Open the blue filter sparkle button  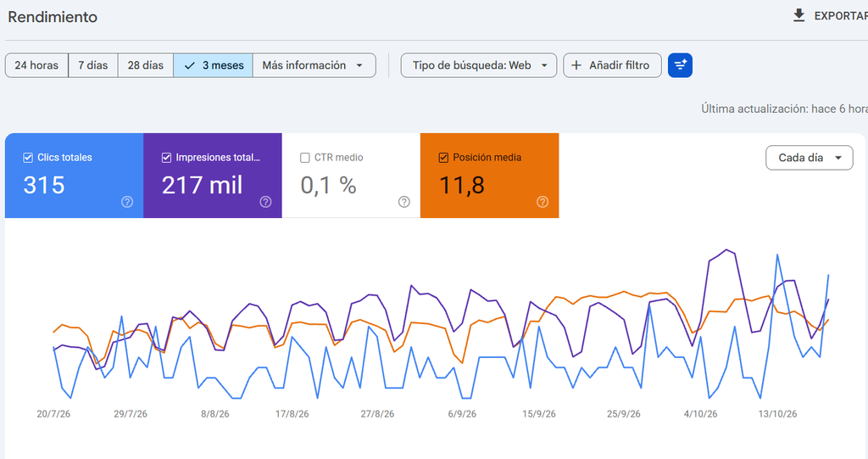(x=680, y=65)
